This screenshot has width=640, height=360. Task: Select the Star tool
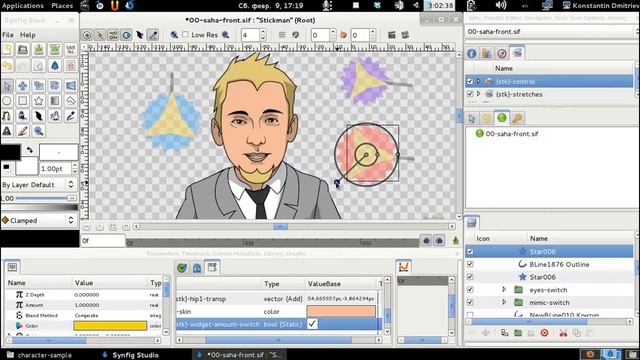click(39, 101)
